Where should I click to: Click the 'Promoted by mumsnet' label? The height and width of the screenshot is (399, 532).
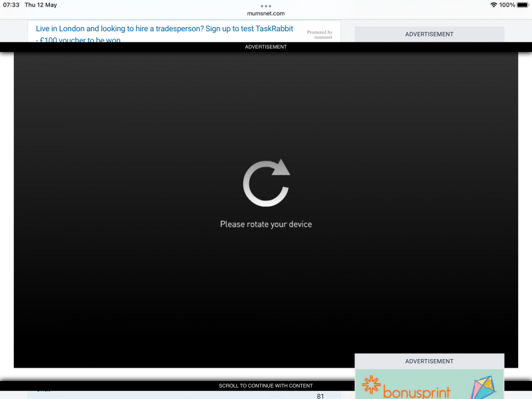coord(320,35)
